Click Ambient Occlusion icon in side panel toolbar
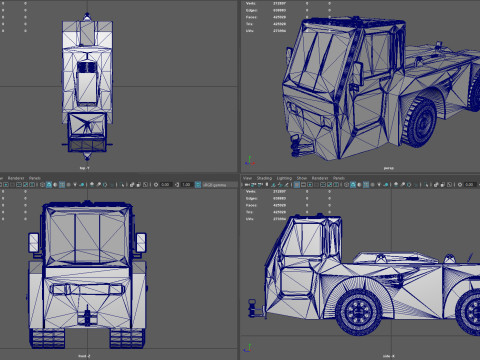 (x=396, y=185)
